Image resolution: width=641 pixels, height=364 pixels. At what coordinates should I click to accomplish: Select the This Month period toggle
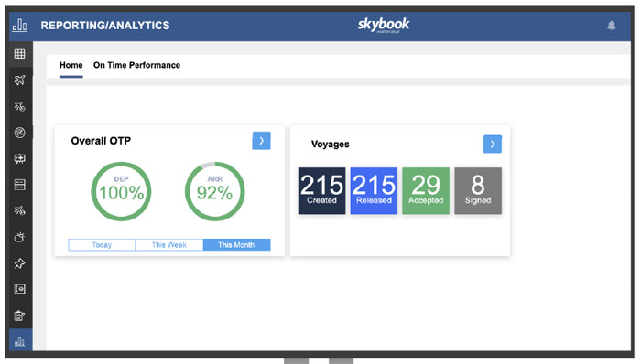point(236,245)
